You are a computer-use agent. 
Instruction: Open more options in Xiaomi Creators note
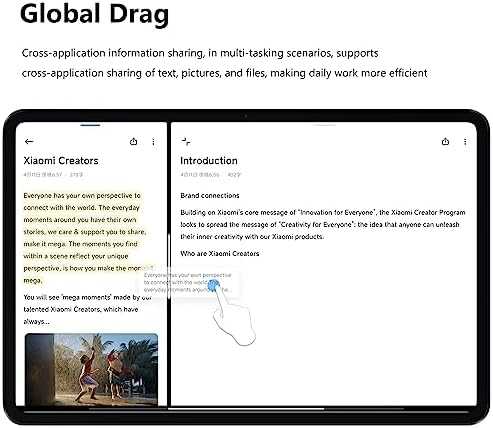pyautogui.click(x=153, y=142)
